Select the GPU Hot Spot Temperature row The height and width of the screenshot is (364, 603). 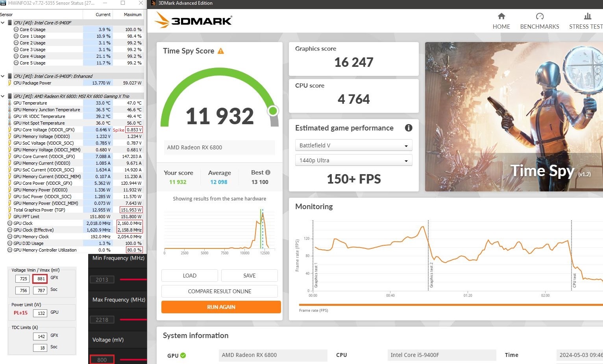click(x=72, y=123)
